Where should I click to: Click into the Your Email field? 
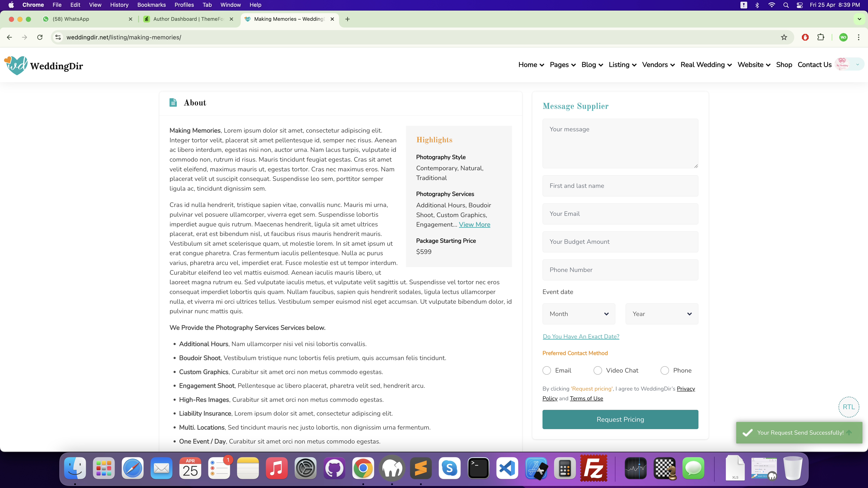coord(620,214)
